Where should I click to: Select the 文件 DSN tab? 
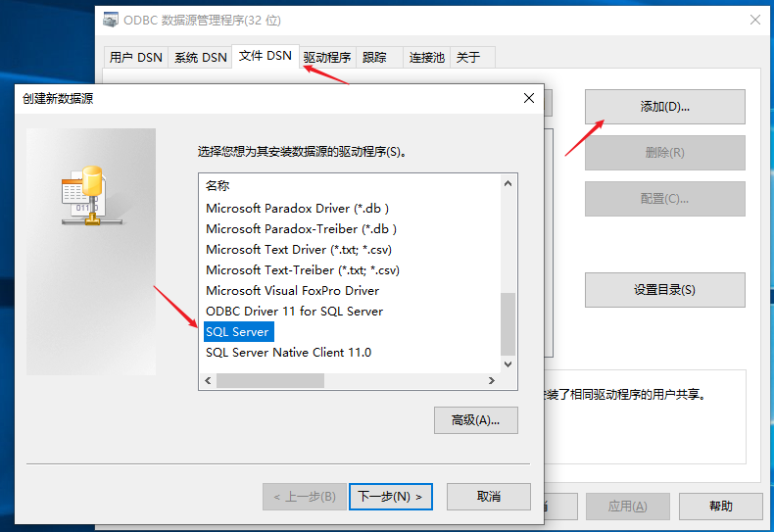pyautogui.click(x=266, y=56)
